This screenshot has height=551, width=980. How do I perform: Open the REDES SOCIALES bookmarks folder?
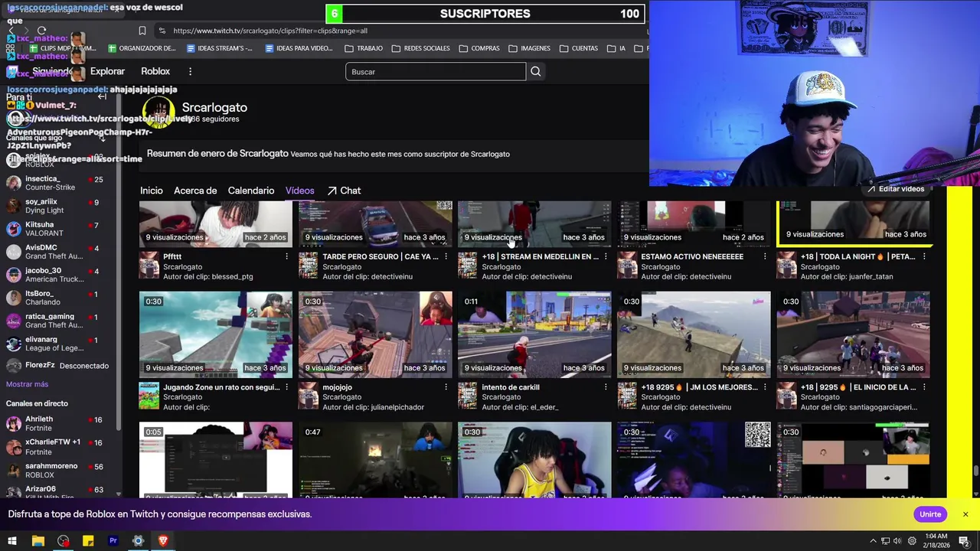pos(420,48)
